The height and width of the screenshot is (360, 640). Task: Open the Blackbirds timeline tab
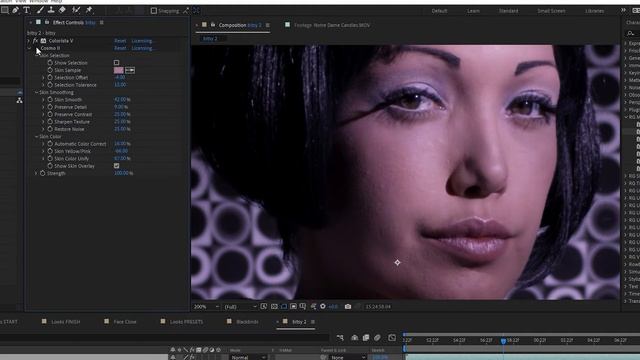pyautogui.click(x=247, y=322)
